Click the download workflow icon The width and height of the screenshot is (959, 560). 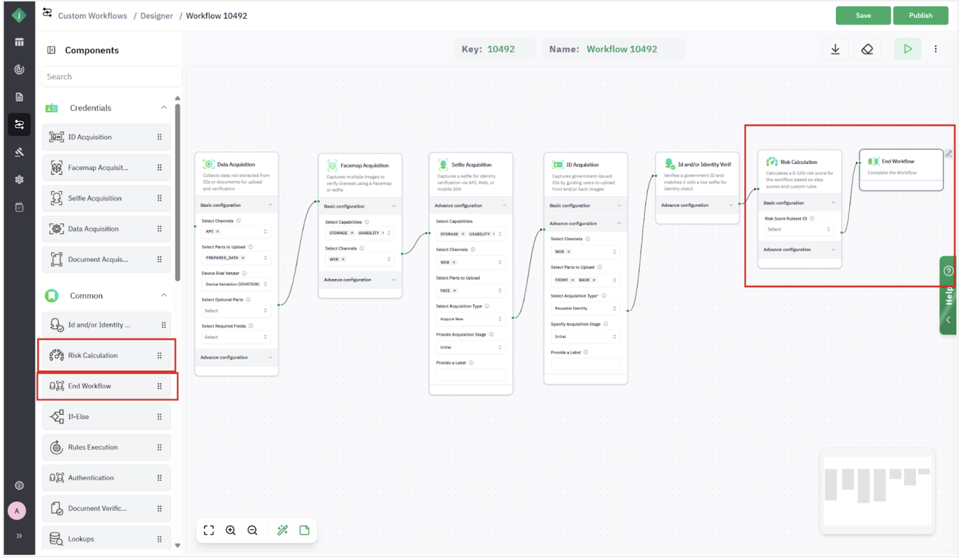point(835,49)
